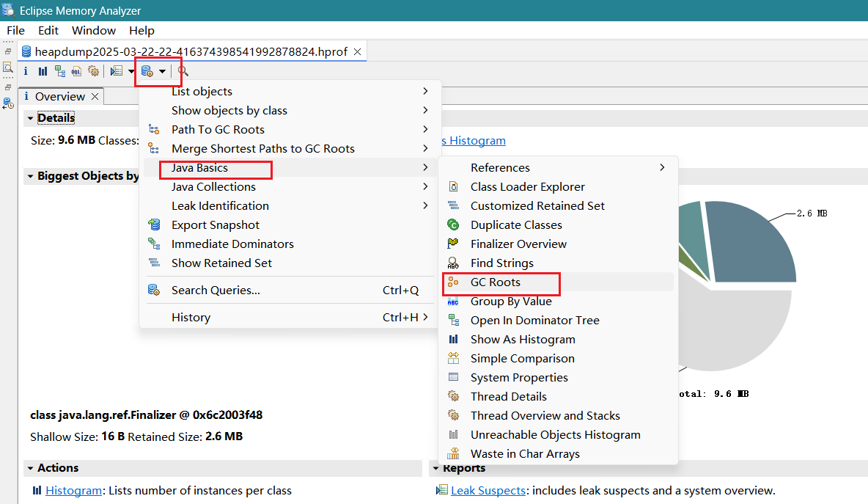Expand the Show objects by class arrow
The image size is (868, 504).
[425, 110]
